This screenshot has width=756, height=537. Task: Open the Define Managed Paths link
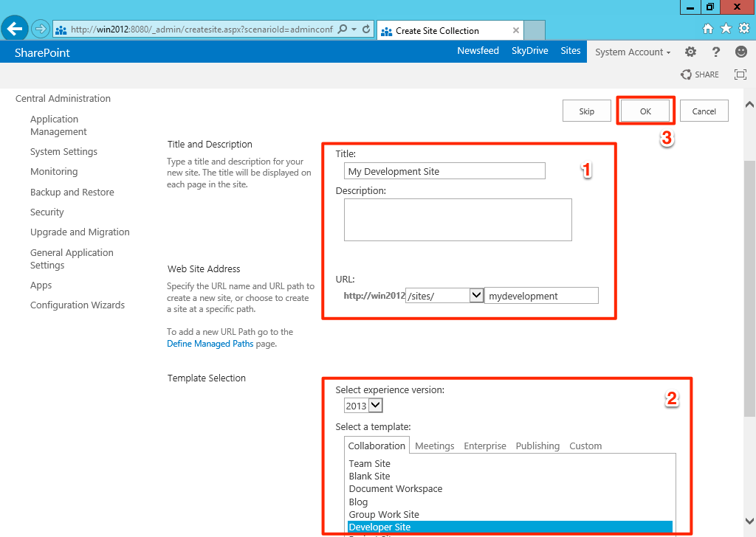tap(210, 344)
